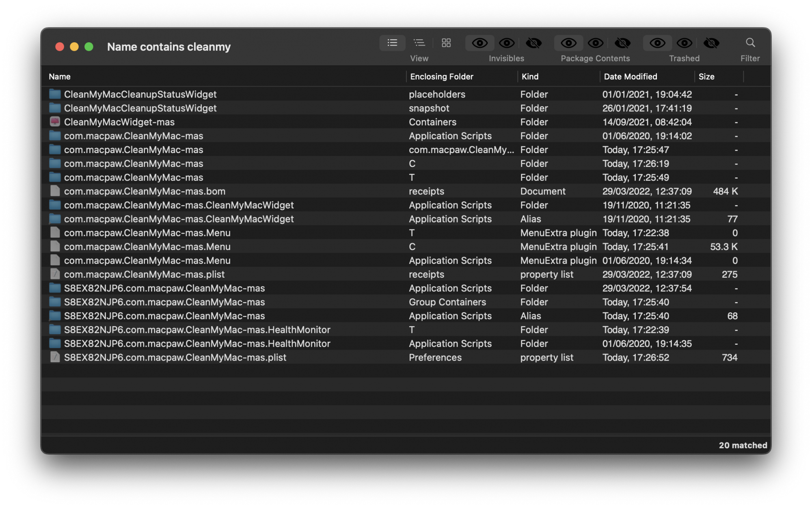Viewport: 812px width, 508px height.
Task: Click the CleanMyMacWidget-mas container icon
Action: click(x=55, y=122)
